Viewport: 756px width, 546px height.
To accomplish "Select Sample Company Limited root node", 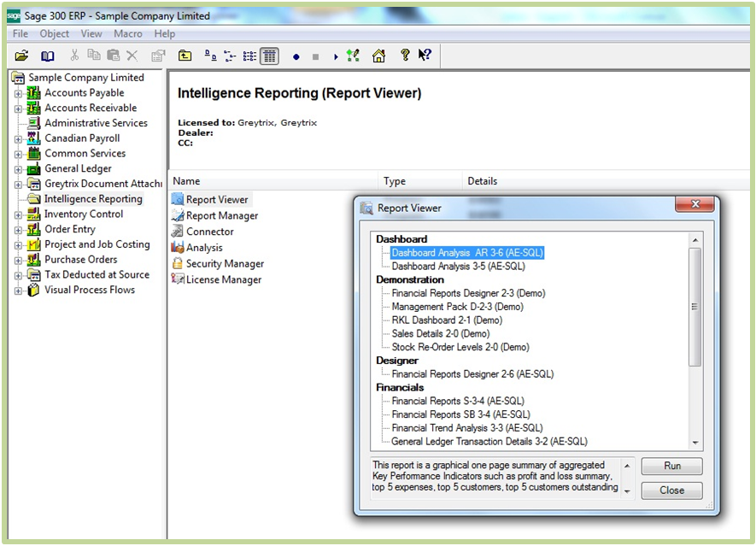I will [85, 77].
